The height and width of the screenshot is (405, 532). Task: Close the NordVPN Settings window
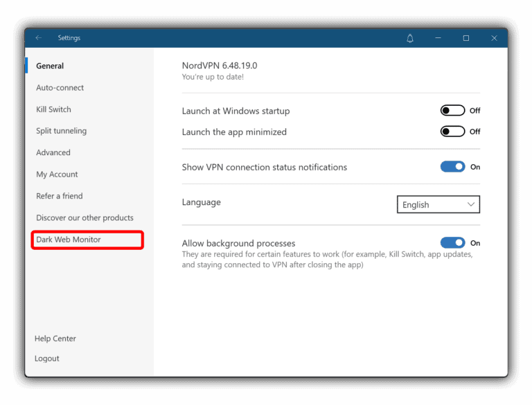pos(493,38)
